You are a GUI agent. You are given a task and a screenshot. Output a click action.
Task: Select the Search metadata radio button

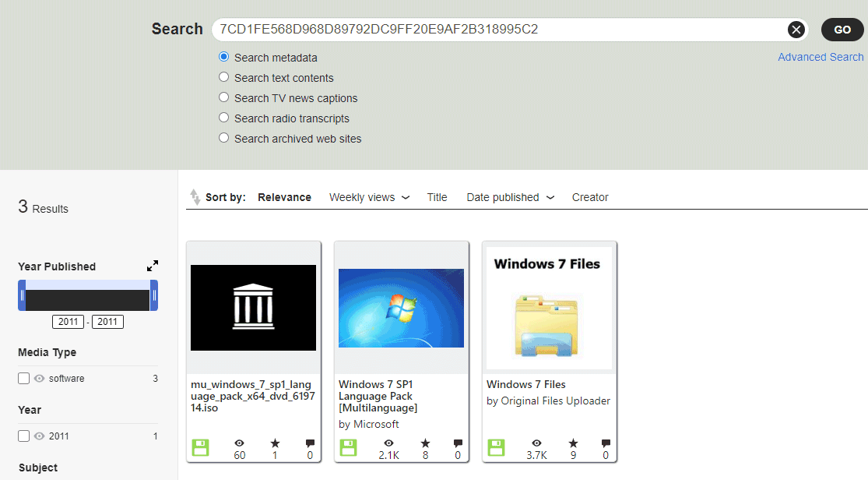point(223,57)
